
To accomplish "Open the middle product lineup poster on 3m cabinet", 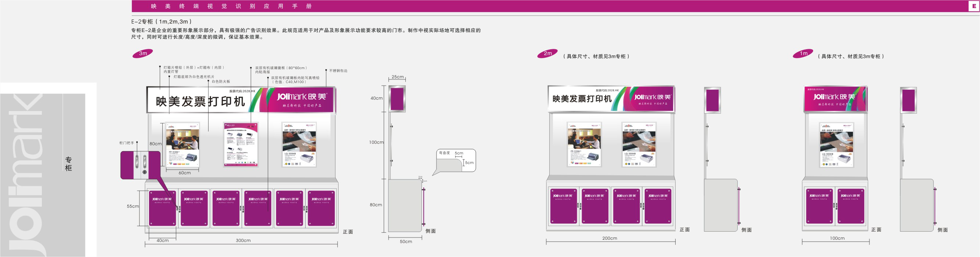I will coord(241,145).
